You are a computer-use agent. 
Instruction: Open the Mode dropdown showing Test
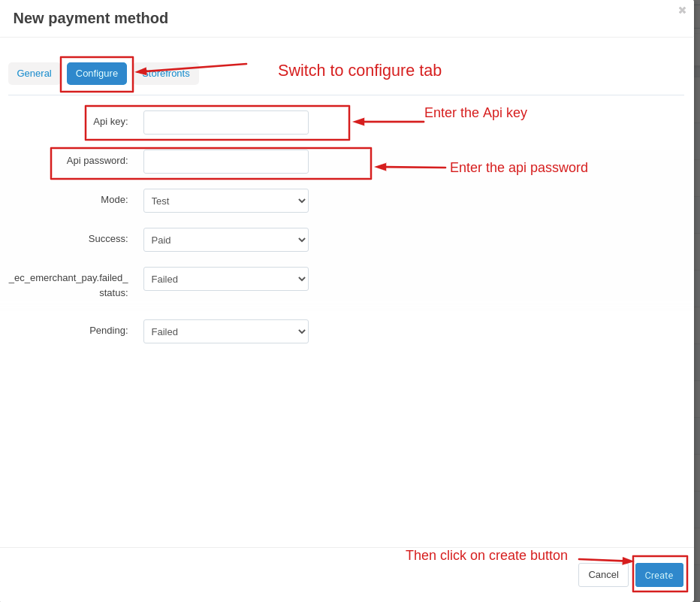click(226, 201)
